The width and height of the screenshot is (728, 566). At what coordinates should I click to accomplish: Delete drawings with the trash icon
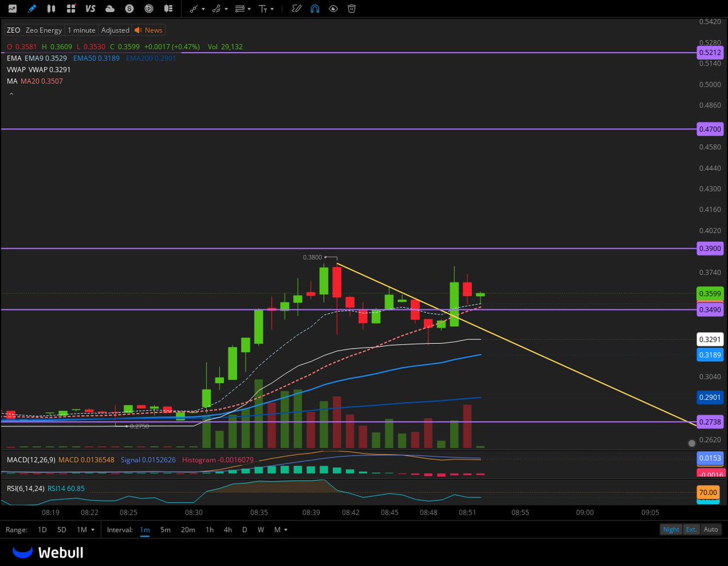351,8
